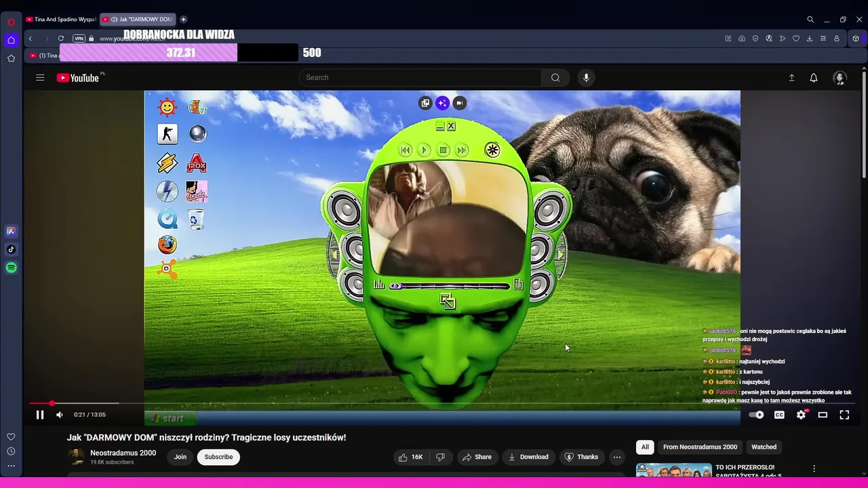
Task: Search open tabs with magnifier icon
Action: pos(810,20)
